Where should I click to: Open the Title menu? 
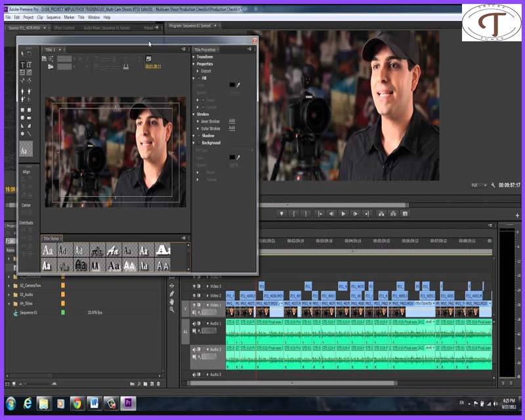coord(81,17)
